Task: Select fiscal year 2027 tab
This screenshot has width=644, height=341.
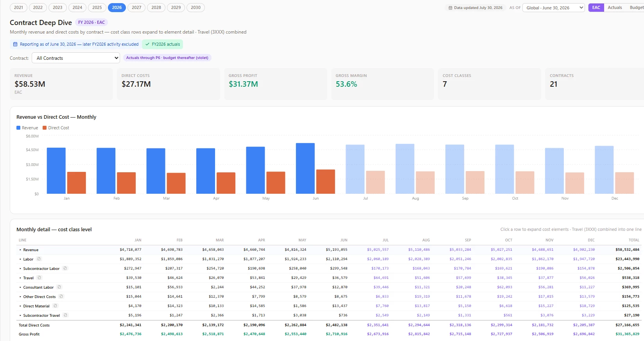Action: (136, 7)
